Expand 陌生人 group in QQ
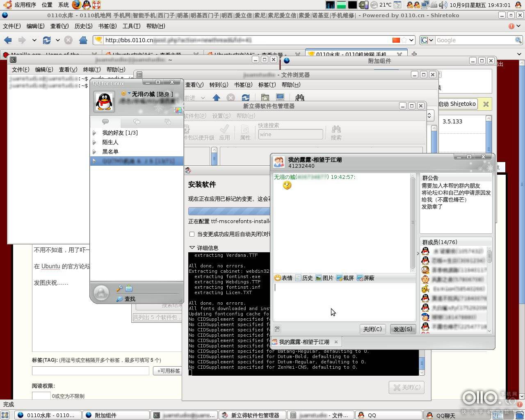 click(x=94, y=142)
